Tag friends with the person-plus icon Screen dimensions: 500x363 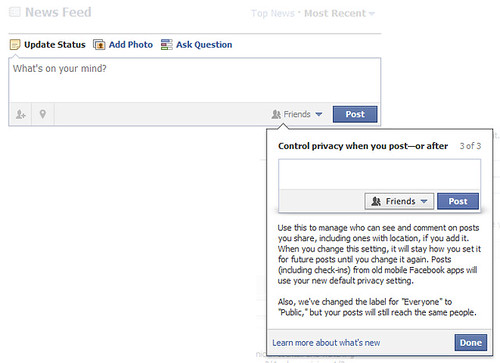tap(20, 114)
